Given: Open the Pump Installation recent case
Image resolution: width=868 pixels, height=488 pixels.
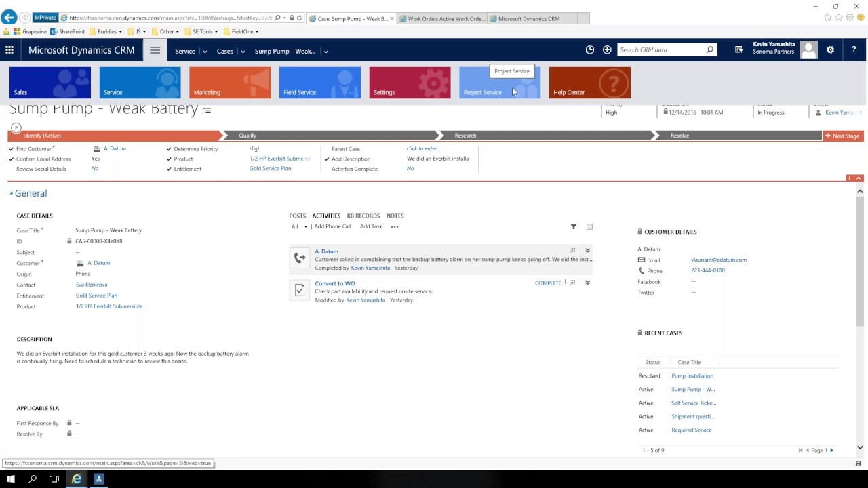Looking at the screenshot, I should (692, 375).
